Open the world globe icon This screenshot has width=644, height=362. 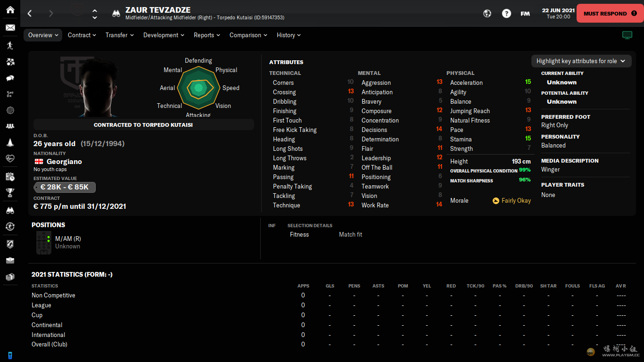[487, 14]
